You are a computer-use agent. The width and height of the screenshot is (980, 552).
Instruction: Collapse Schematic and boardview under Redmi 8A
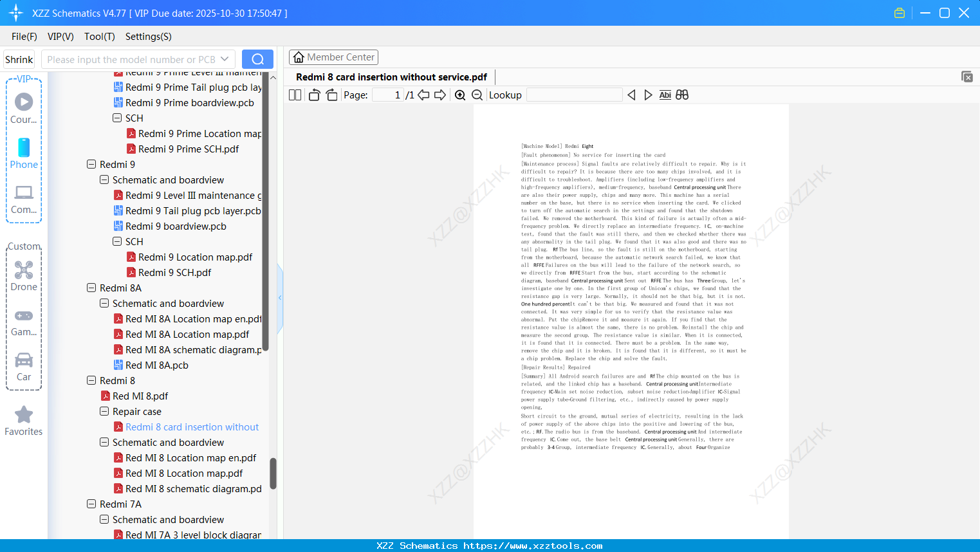pos(104,303)
